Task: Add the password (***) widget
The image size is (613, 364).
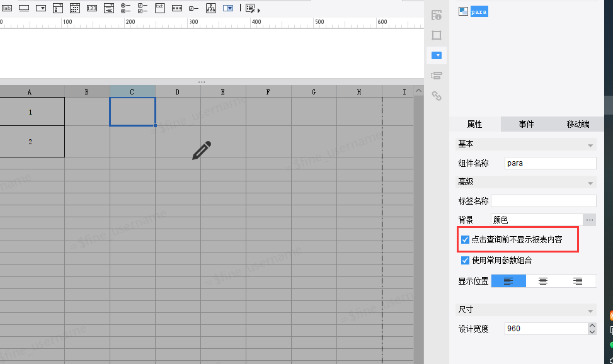Action: (x=177, y=9)
